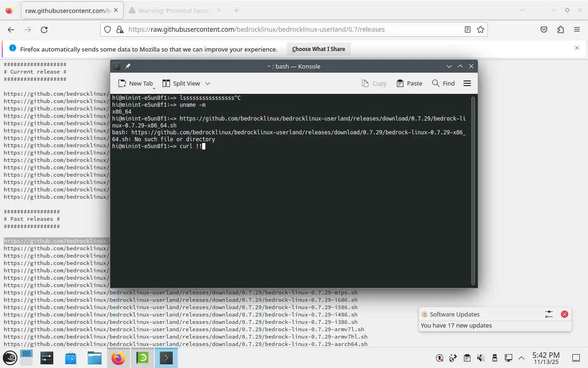The image size is (588, 368).
Task: Configure Software Updates notification settings icon
Action: click(549, 314)
